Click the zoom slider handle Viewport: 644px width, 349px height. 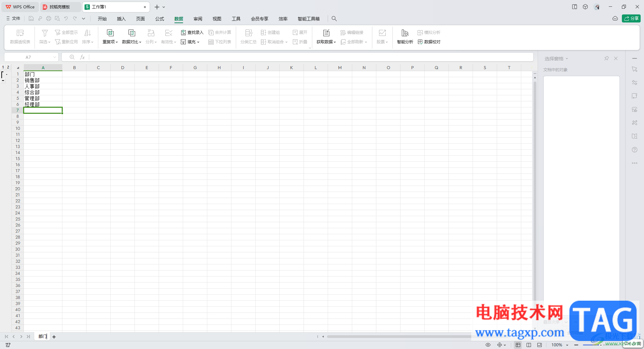[x=601, y=345]
